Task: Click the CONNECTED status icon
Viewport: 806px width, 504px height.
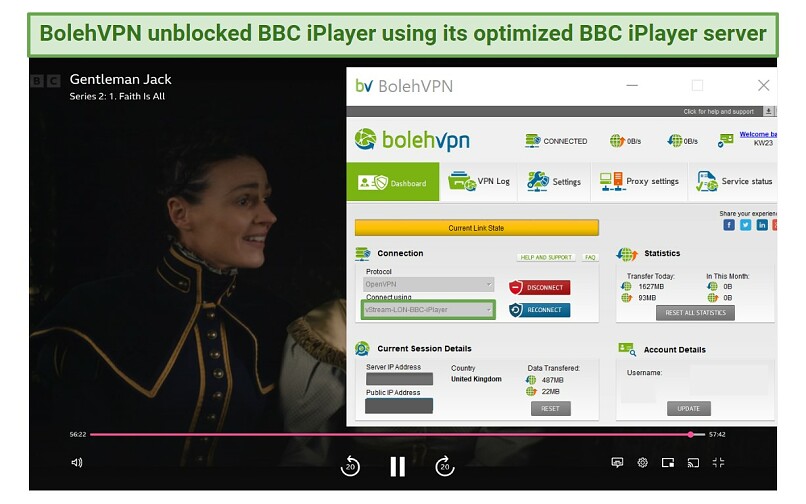Action: click(x=533, y=140)
